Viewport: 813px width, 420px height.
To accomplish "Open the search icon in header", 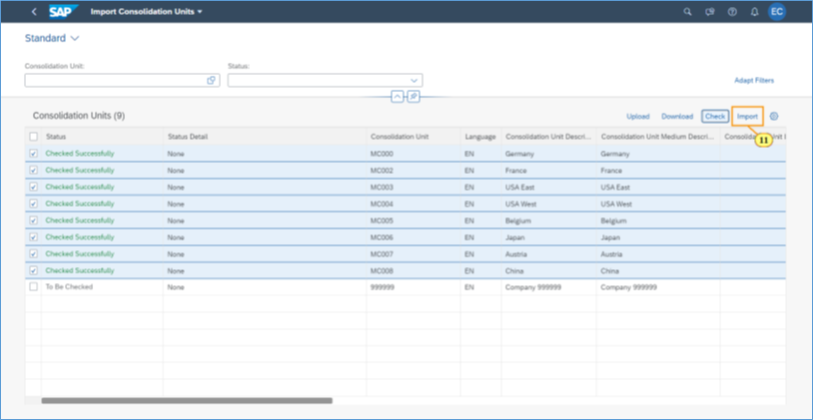I will point(686,12).
